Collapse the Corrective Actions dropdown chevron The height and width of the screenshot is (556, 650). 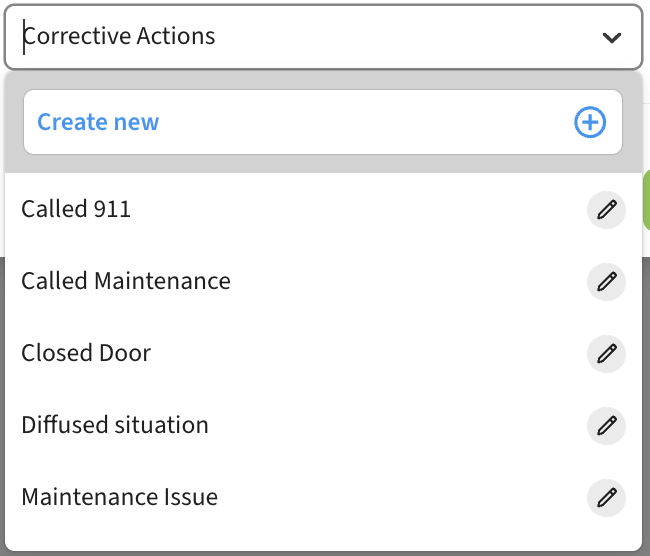[611, 38]
